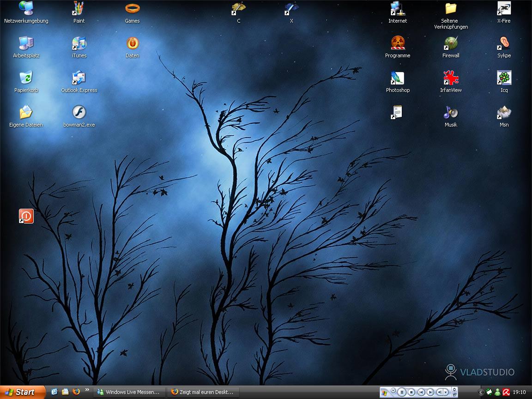This screenshot has height=399, width=532.
Task: Show hidden system tray icons
Action: tap(480, 392)
